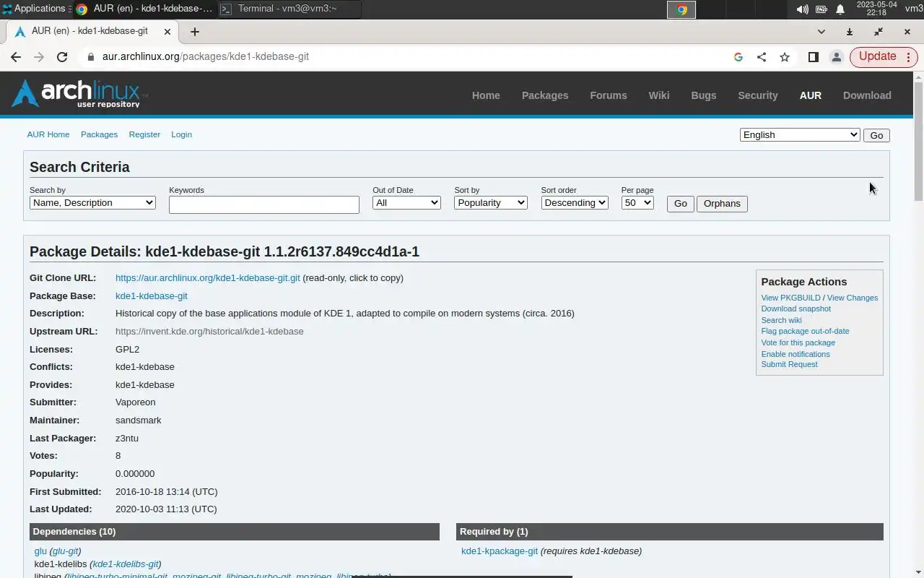Expand the Sort by Popularity dropdown
The image size is (924, 578).
491,203
